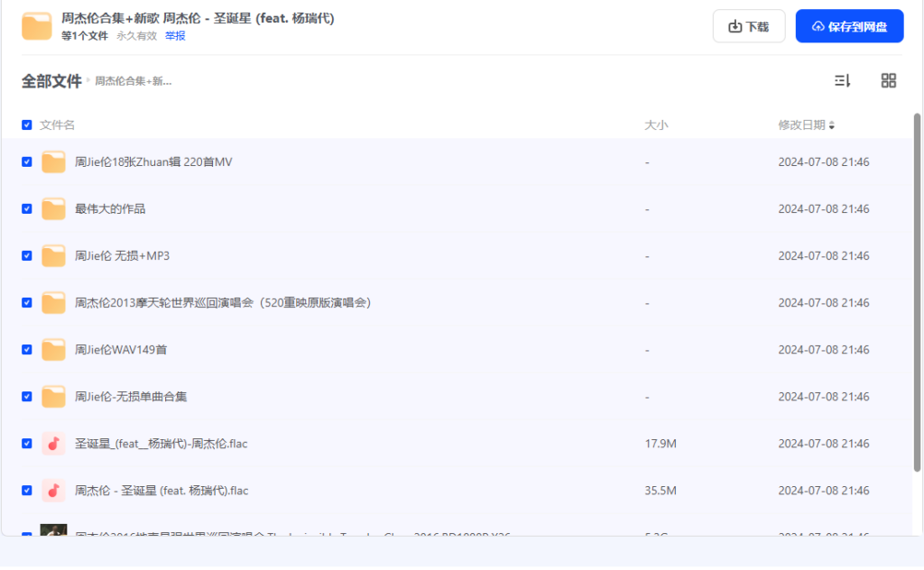This screenshot has height=570, width=924.
Task: Open file 周杰伦 - 圣诞星 (feat. 杨瑞代).flac
Action: coord(162,491)
